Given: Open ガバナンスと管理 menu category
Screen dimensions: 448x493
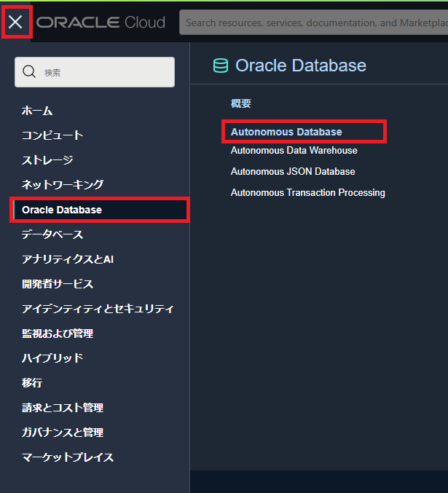Looking at the screenshot, I should 63,433.
